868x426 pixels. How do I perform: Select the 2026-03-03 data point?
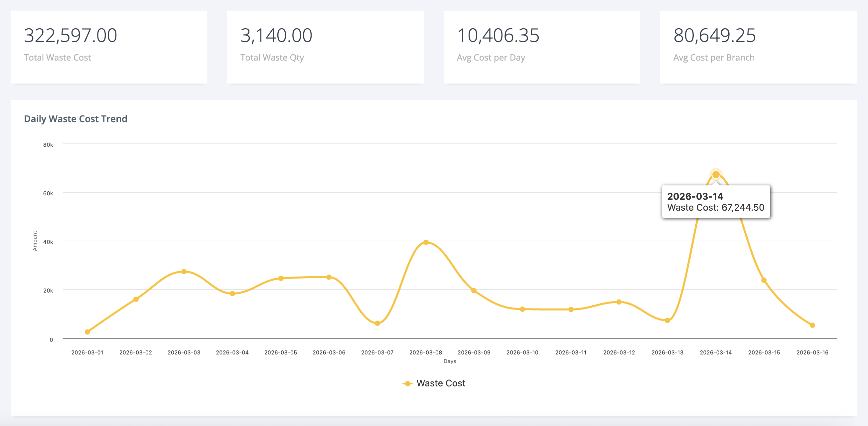pos(184,272)
